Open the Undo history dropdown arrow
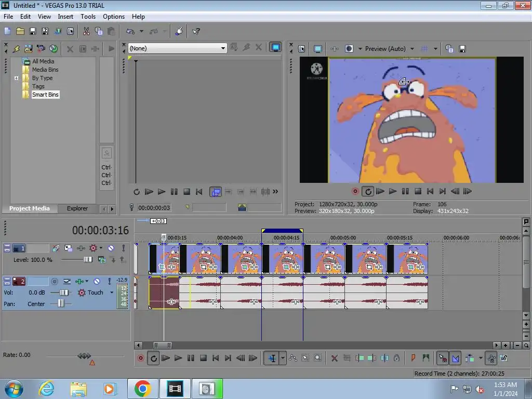The image size is (532, 399). 141,31
